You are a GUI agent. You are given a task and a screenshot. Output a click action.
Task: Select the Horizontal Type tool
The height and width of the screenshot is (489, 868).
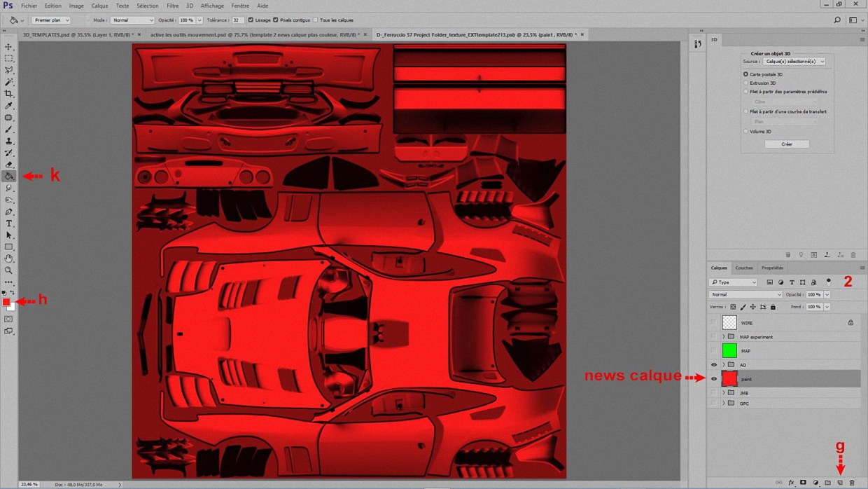click(9, 223)
